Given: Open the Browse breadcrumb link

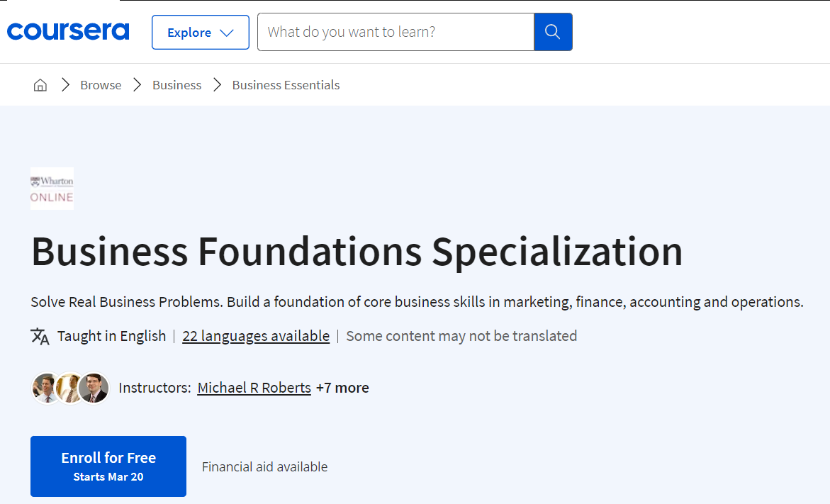Looking at the screenshot, I should [x=101, y=84].
